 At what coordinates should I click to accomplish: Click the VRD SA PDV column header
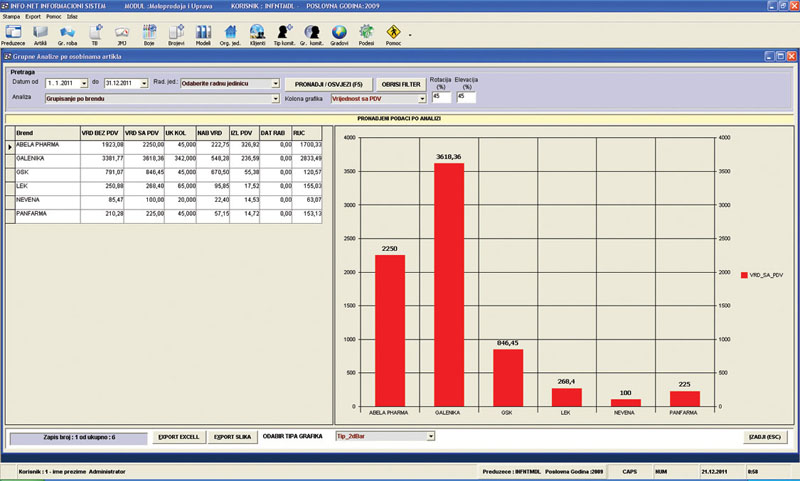(144, 133)
